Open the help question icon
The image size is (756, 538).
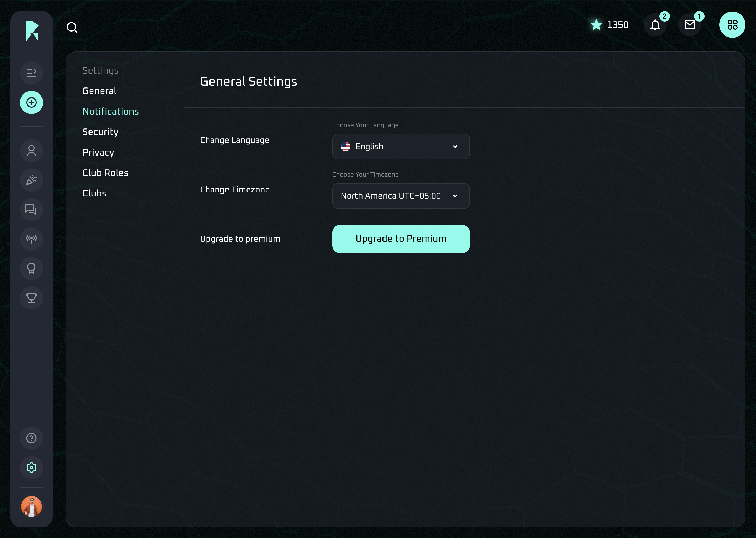tap(31, 438)
